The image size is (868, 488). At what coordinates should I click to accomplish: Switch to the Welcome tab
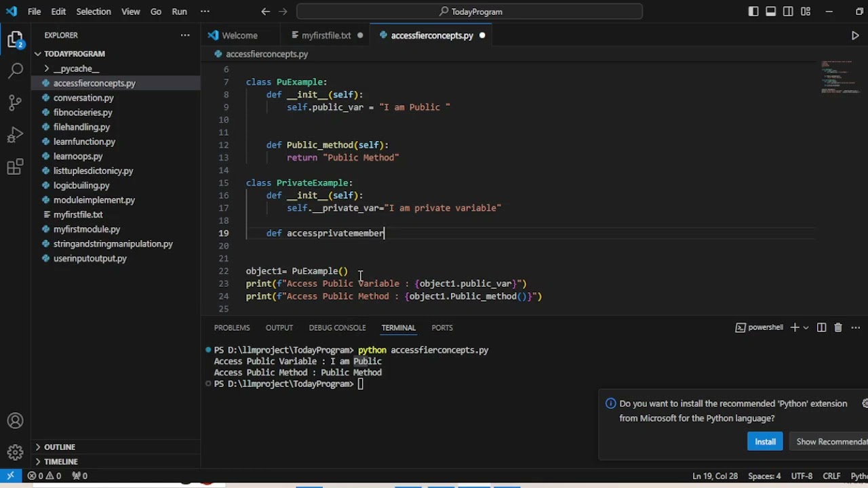[239, 35]
